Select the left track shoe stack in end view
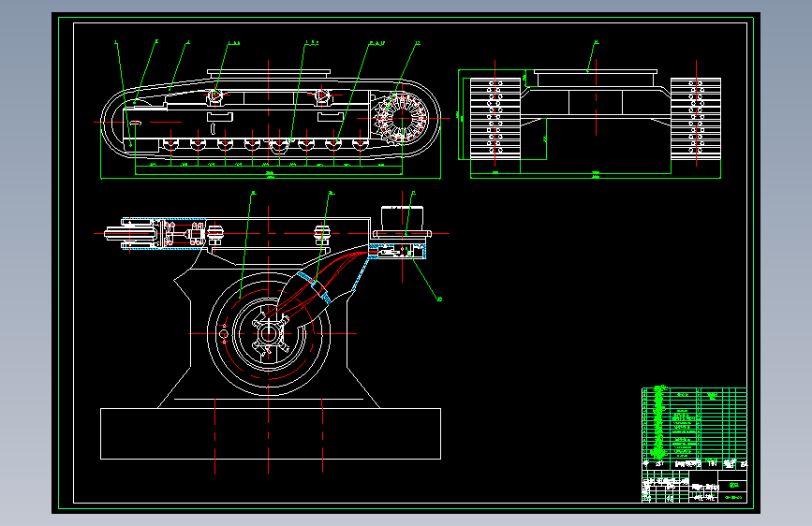The width and height of the screenshot is (812, 526). click(x=495, y=119)
